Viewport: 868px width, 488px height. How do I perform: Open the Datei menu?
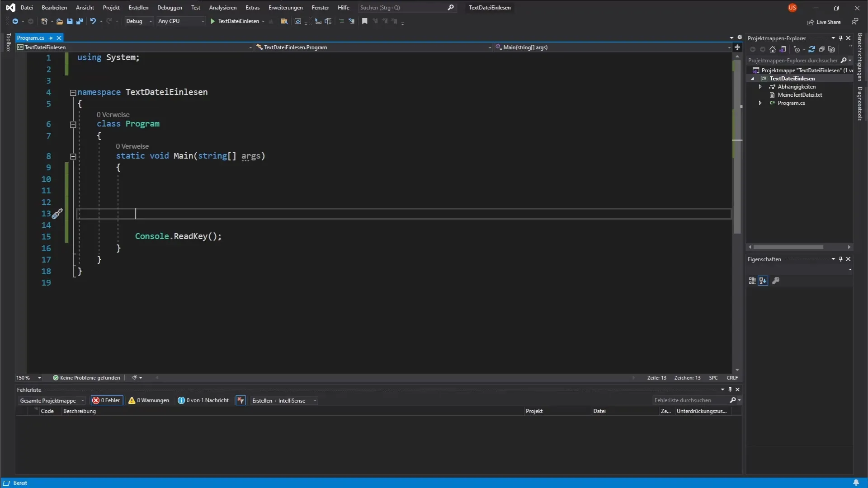tap(27, 8)
